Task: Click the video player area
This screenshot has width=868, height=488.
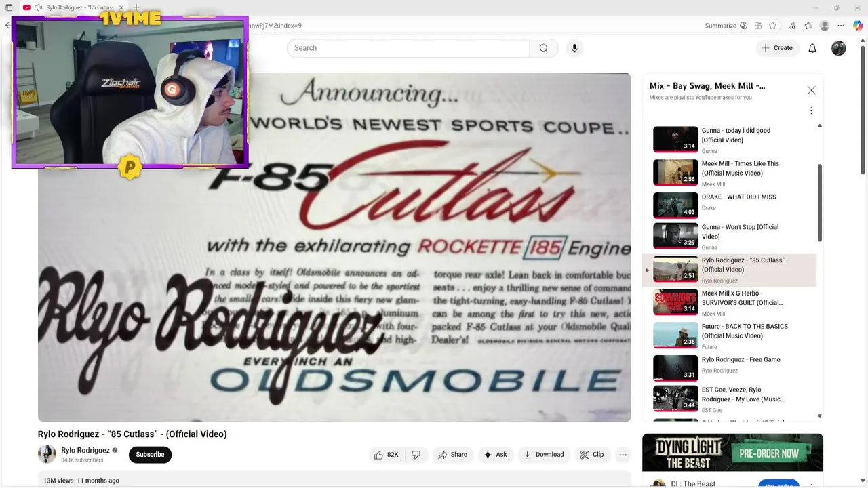Action: point(334,247)
